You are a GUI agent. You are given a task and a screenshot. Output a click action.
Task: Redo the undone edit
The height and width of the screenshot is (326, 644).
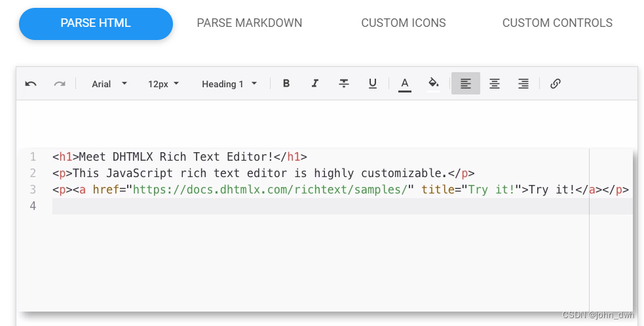[x=60, y=84]
